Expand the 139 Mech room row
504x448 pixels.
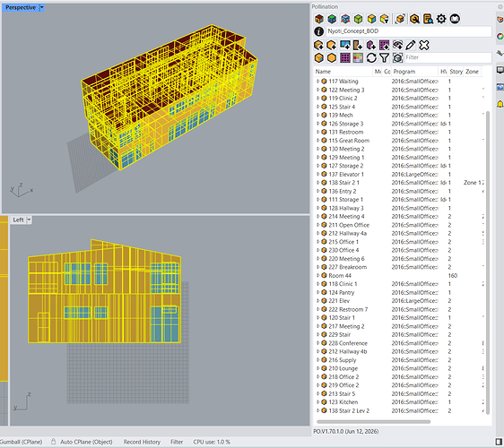317,115
